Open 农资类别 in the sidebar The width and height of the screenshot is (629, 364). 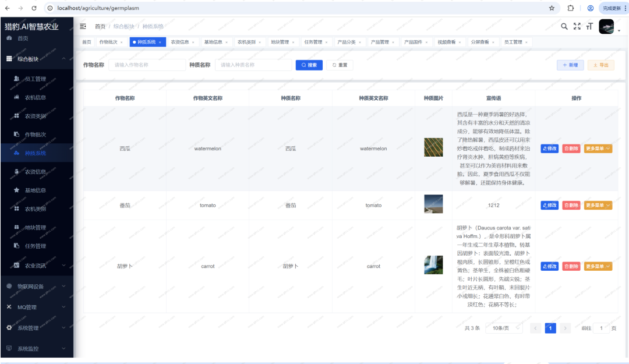[37, 116]
